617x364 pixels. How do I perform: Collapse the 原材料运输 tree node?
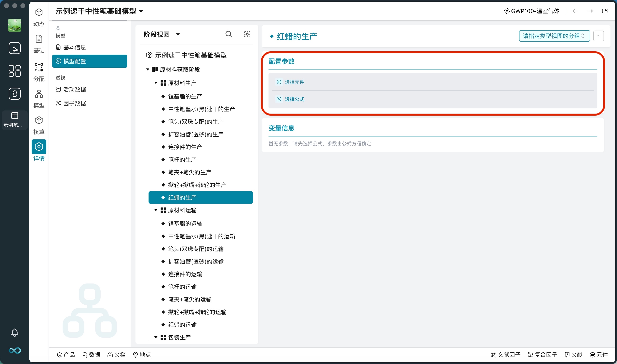point(155,210)
